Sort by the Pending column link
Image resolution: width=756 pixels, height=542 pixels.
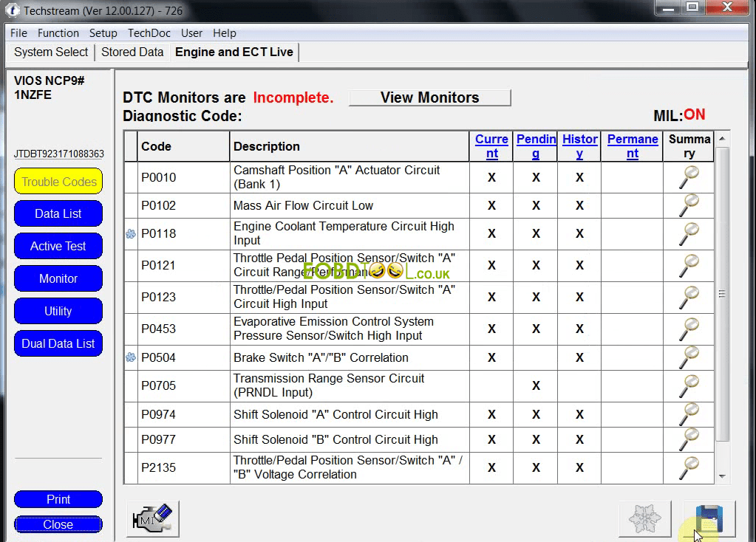click(536, 146)
